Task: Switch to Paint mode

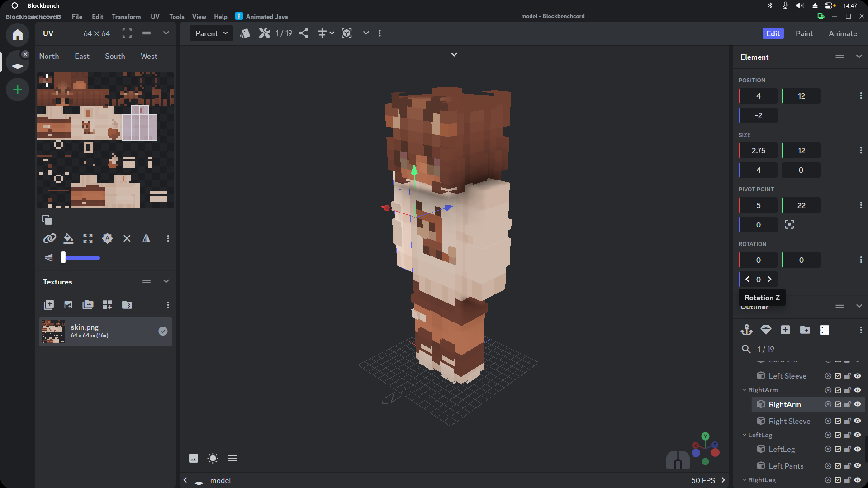Action: tap(804, 33)
